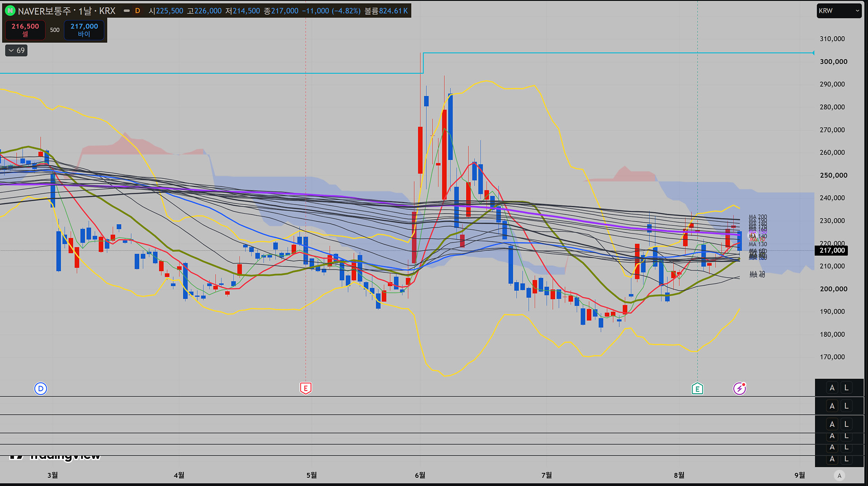Click the 300,000 price axis label
The width and height of the screenshot is (868, 486).
834,61
